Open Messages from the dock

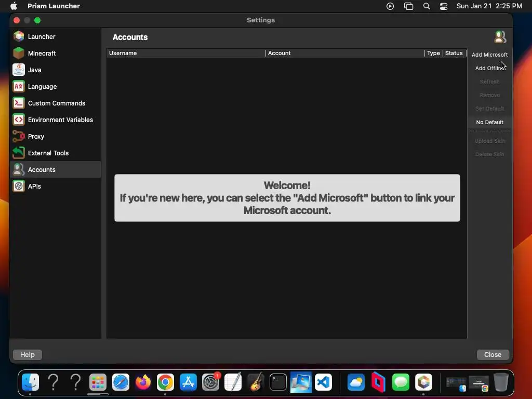401,382
